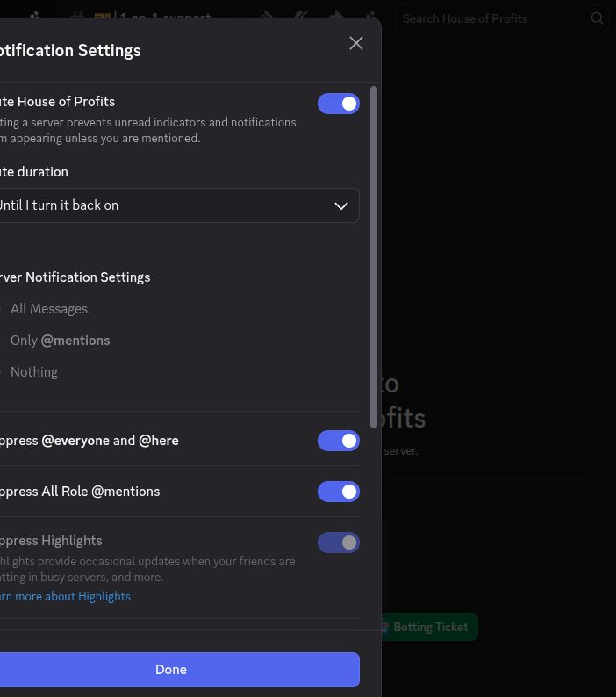Screen dimensions: 616x697
Task: Toggle the Mute House of Profits switch
Action: pos(338,104)
